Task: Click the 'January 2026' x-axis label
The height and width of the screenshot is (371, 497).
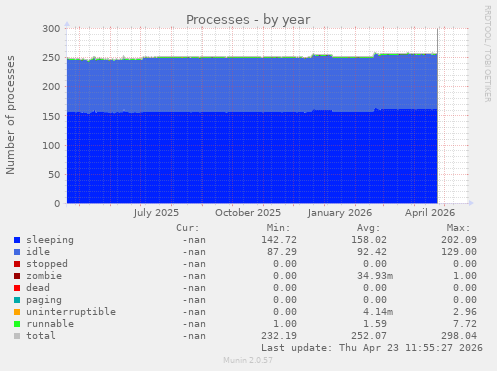Action: pyautogui.click(x=339, y=213)
